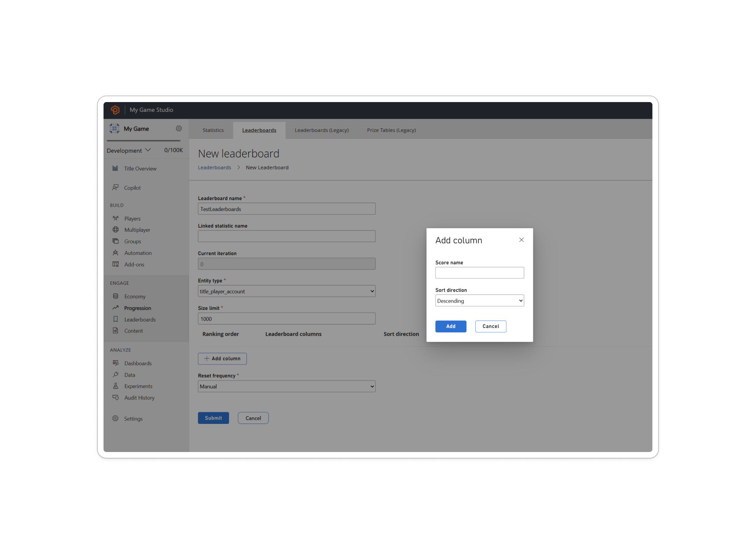Click the Progression sidebar icon

(116, 308)
